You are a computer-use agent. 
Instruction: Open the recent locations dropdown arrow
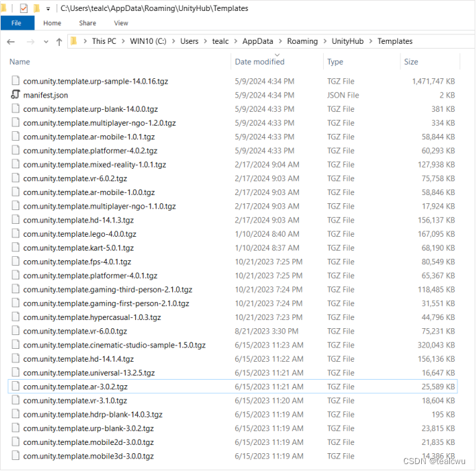(x=46, y=42)
